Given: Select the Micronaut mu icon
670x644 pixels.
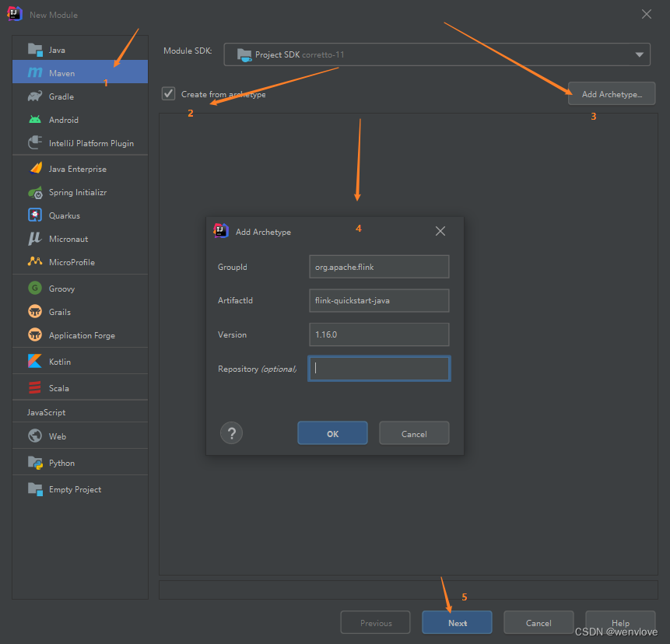Looking at the screenshot, I should pyautogui.click(x=35, y=239).
